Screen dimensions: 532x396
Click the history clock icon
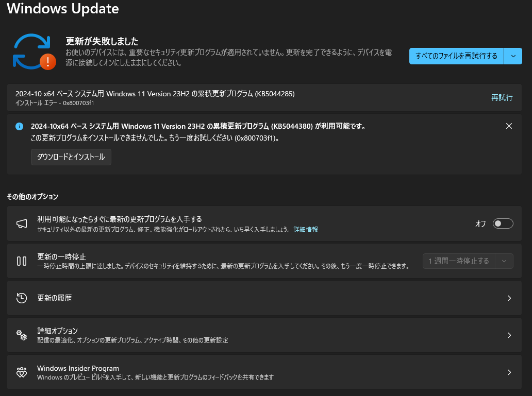(22, 298)
